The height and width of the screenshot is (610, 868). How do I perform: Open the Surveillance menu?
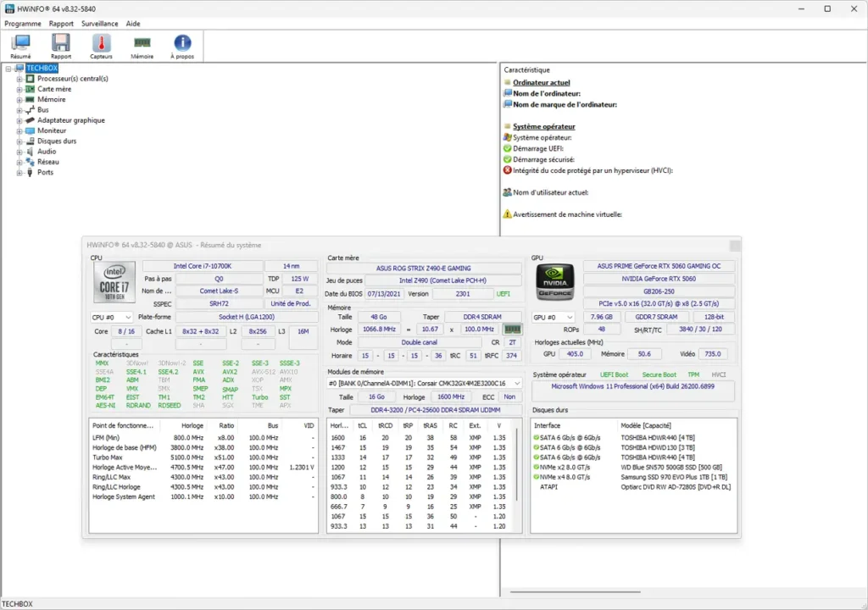point(100,24)
